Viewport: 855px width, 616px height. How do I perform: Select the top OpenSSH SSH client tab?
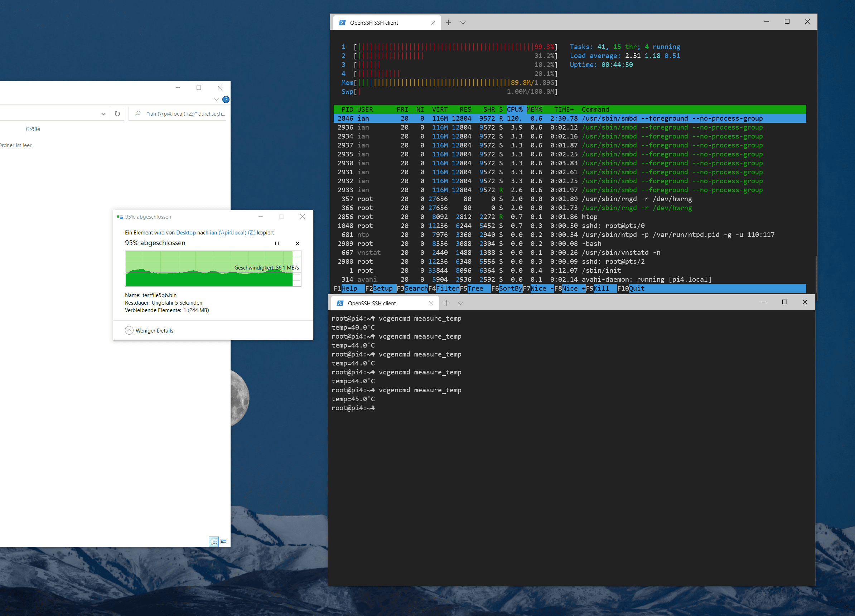click(x=386, y=23)
